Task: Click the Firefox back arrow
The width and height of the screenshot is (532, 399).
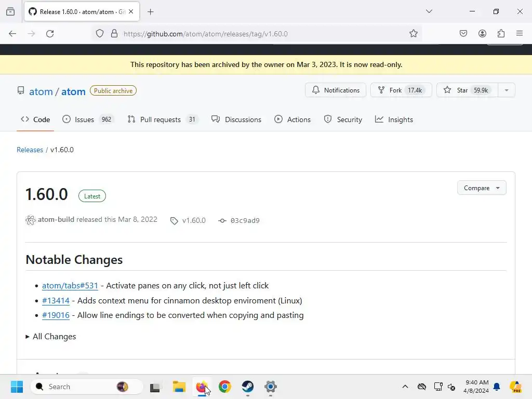Action: click(12, 34)
